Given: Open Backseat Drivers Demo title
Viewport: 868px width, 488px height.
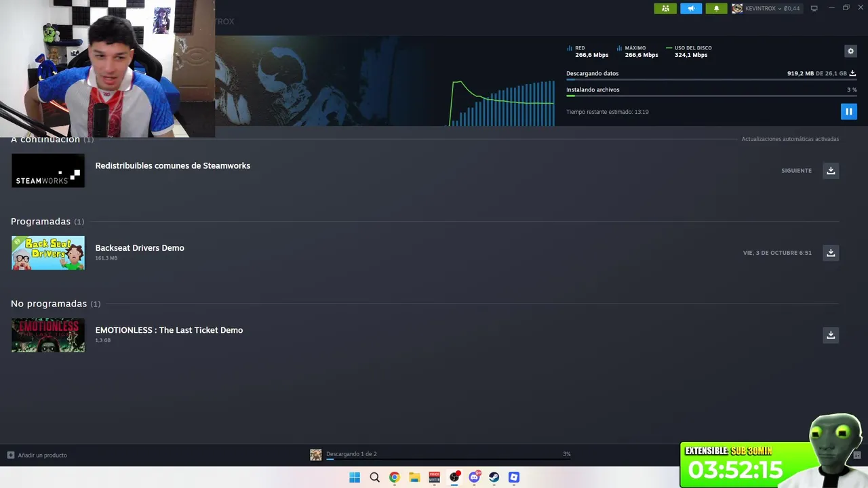Looking at the screenshot, I should click(140, 247).
